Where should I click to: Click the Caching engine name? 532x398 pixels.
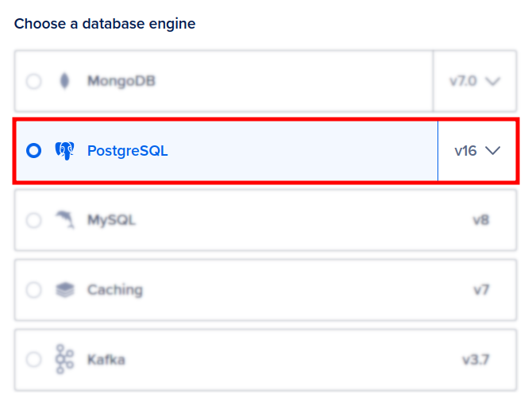pos(114,290)
